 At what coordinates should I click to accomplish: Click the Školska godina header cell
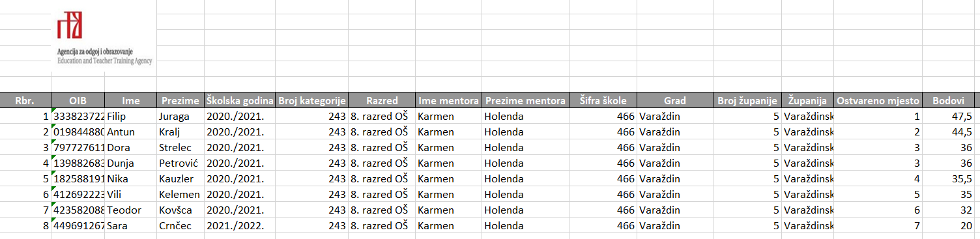tap(240, 101)
